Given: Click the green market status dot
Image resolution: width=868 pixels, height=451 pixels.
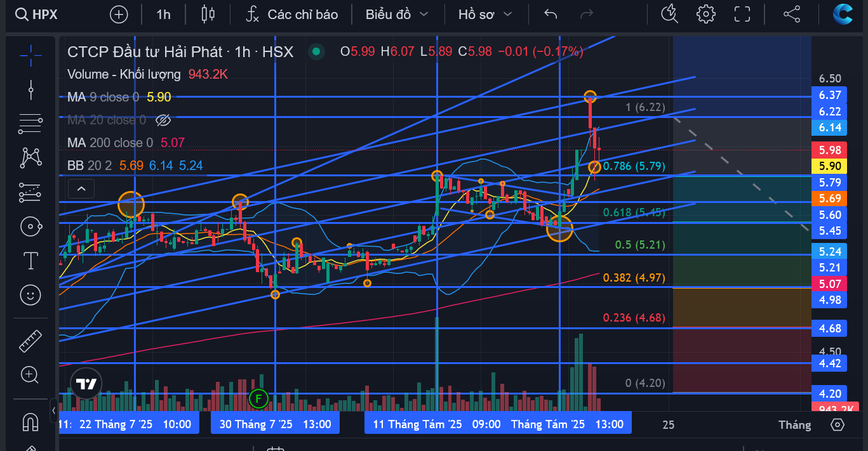Looking at the screenshot, I should point(316,52).
